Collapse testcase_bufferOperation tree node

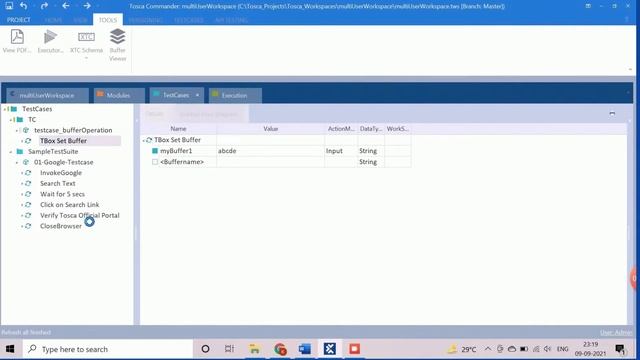coord(17,130)
